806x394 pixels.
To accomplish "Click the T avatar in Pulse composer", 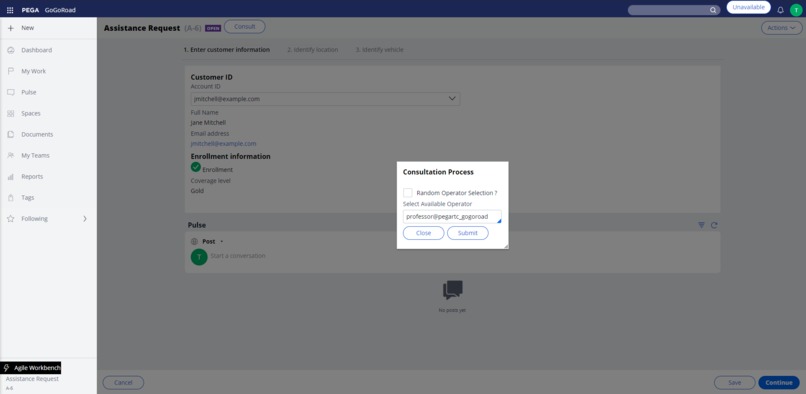I will point(199,257).
